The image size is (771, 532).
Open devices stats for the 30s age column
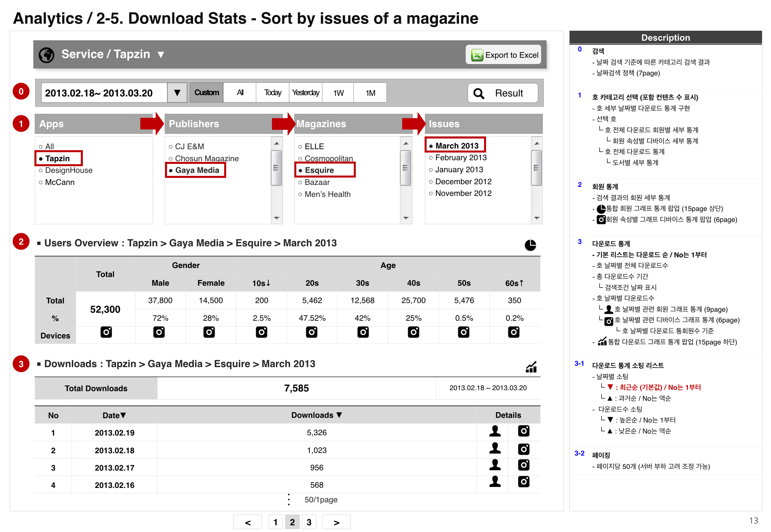[x=363, y=332]
